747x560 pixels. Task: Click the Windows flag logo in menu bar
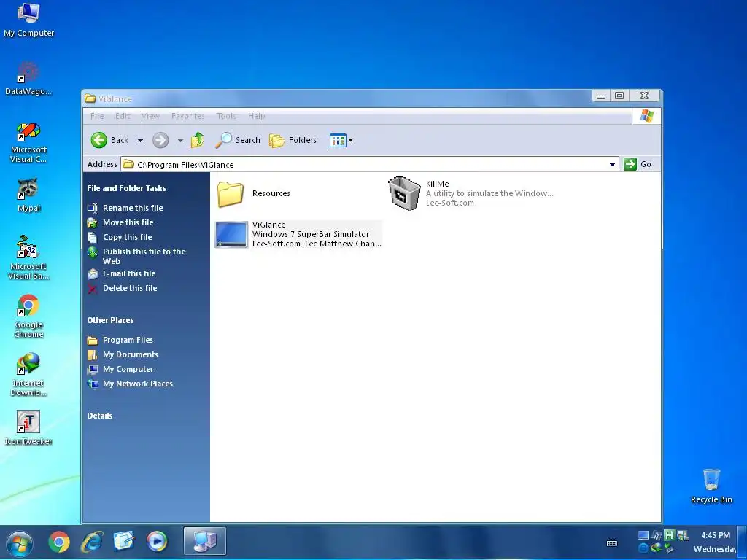point(646,116)
